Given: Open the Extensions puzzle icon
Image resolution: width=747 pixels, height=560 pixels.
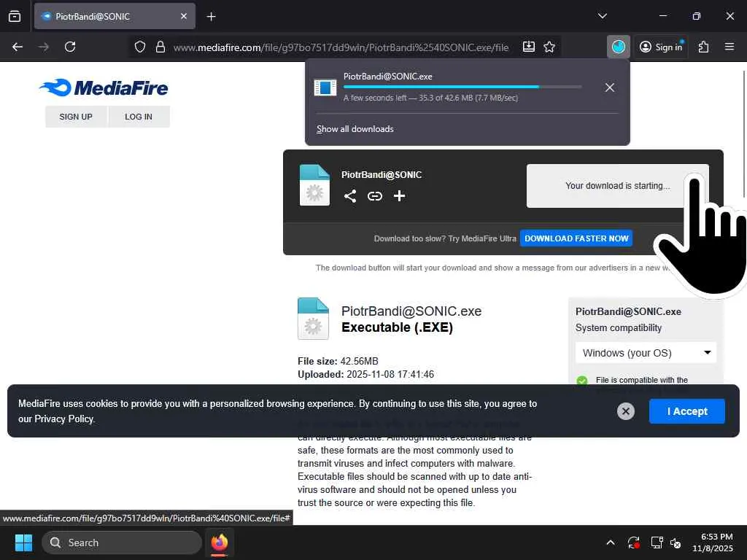Looking at the screenshot, I should coord(704,47).
